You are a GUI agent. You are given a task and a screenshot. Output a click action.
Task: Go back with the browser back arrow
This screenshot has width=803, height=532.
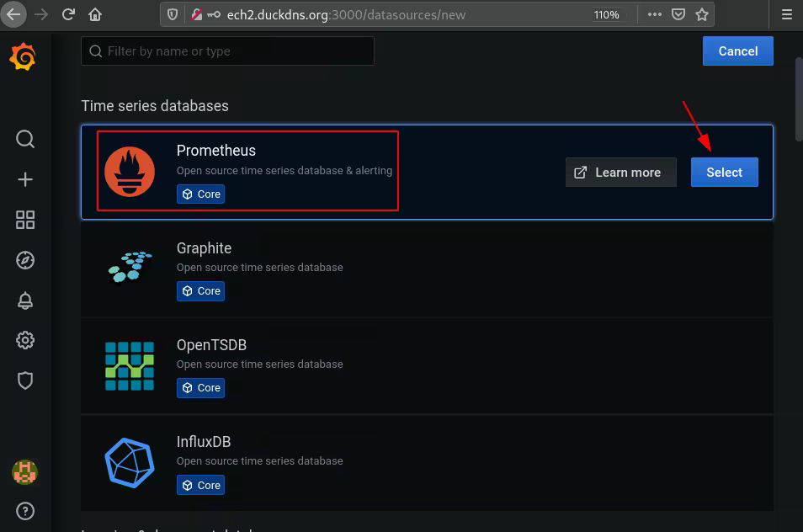pos(13,14)
